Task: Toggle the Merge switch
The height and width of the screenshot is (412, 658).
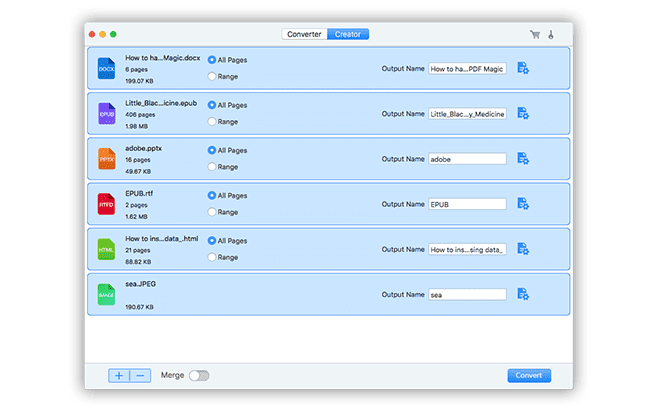Action: 199,375
